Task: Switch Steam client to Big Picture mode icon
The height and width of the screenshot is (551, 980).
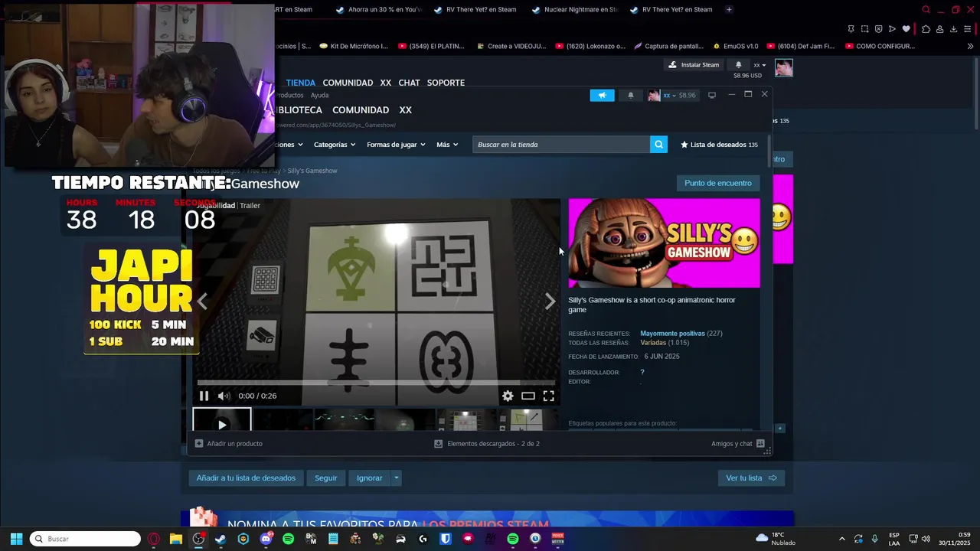Action: point(712,96)
